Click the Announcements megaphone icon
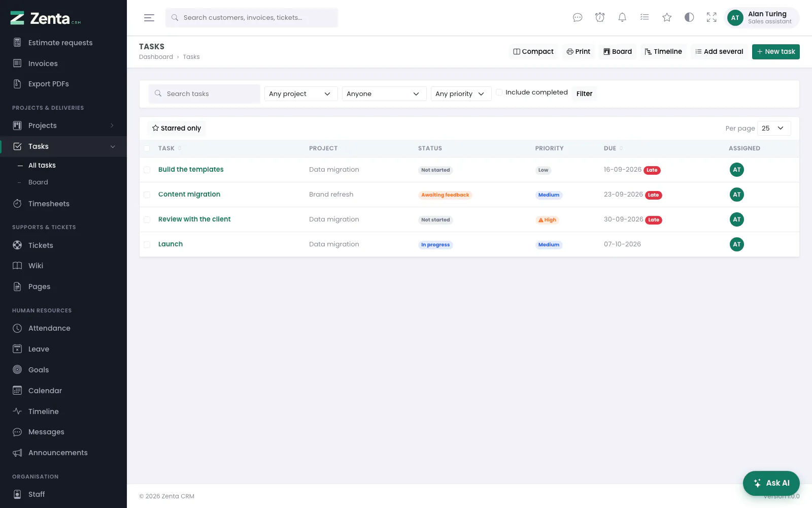 pyautogui.click(x=17, y=453)
